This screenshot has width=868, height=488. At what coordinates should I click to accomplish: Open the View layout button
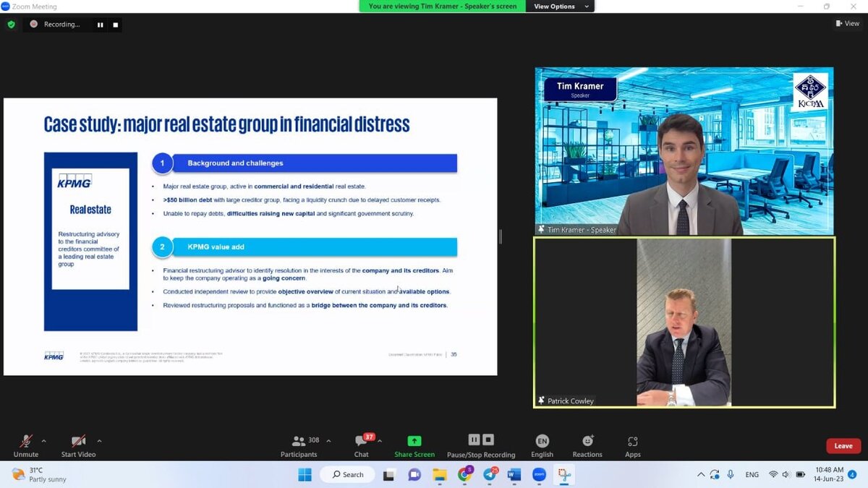point(848,24)
